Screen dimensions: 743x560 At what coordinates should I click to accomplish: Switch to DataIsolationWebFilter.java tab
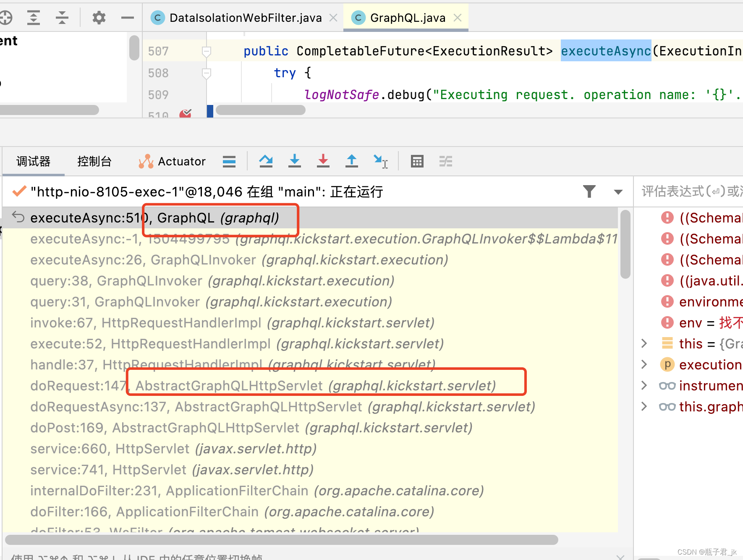point(245,18)
